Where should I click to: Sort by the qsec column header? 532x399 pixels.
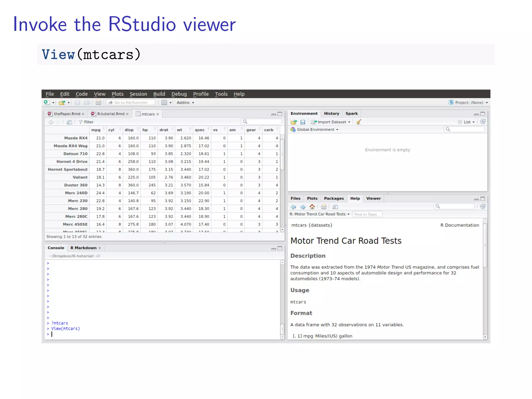tap(202, 130)
